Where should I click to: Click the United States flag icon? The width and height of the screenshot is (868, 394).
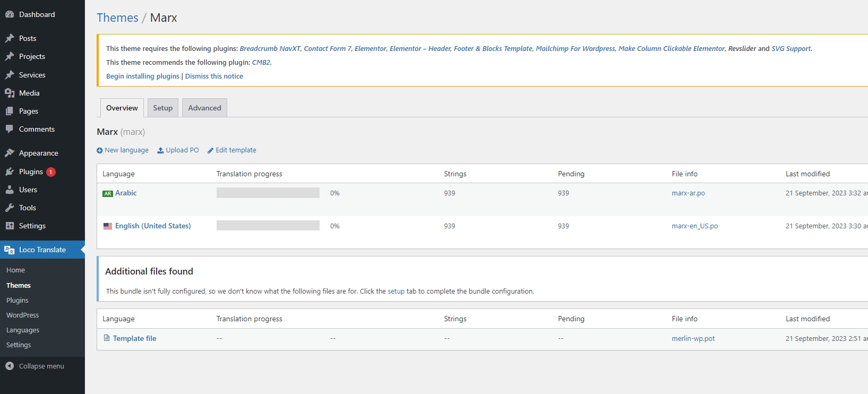108,226
